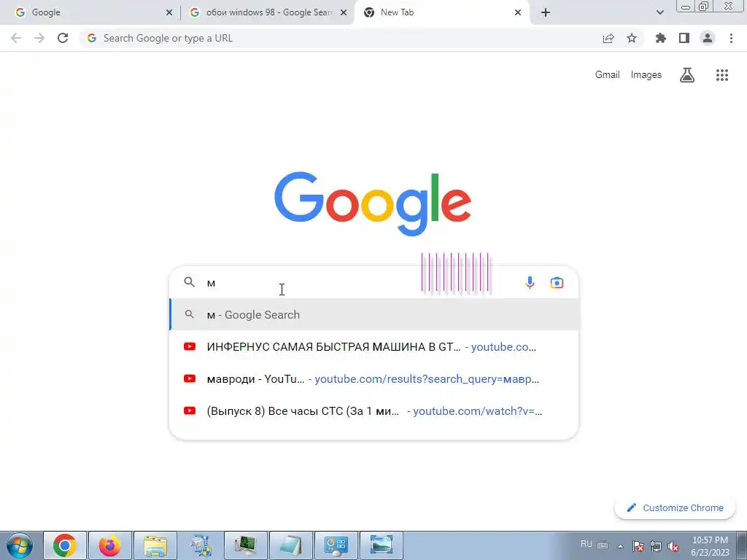The height and width of the screenshot is (560, 747).
Task: Switch RU input language indicator
Action: [586, 544]
